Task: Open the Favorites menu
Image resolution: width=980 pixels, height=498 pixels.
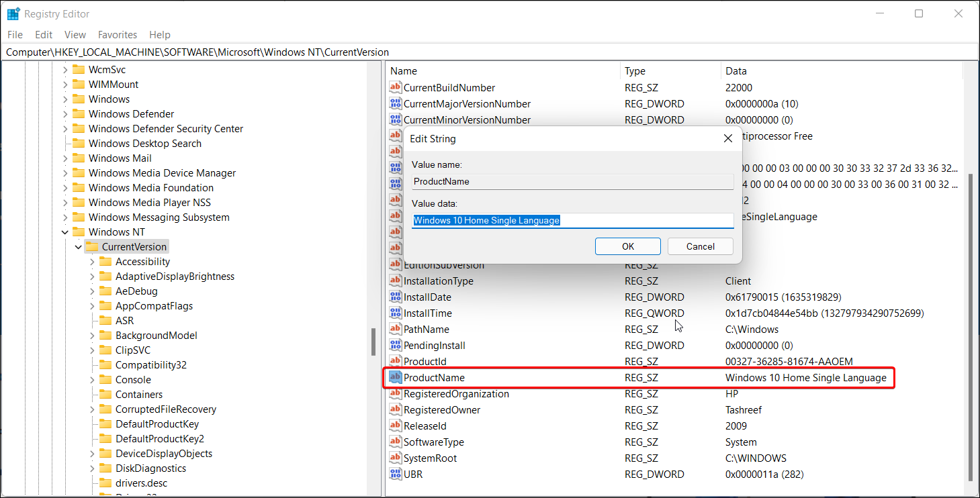Action: pyautogui.click(x=118, y=35)
